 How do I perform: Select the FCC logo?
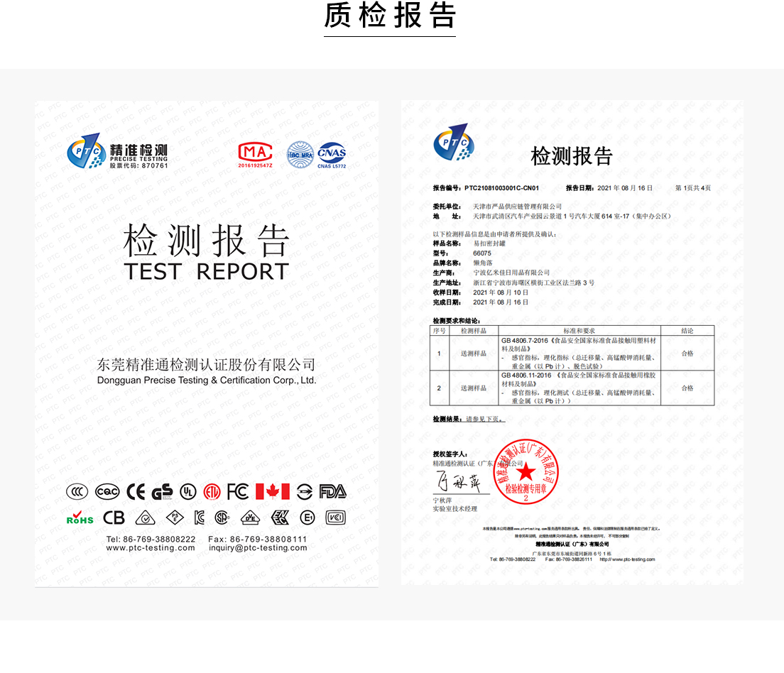pyautogui.click(x=237, y=492)
